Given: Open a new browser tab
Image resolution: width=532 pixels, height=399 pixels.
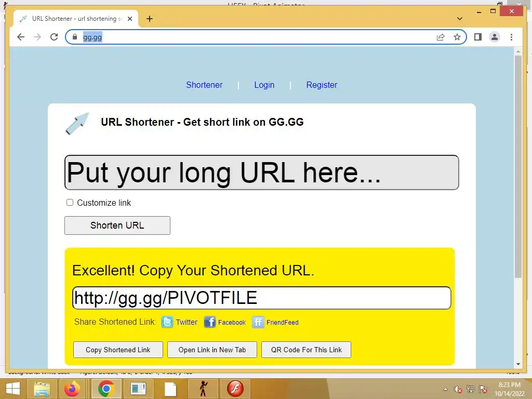Looking at the screenshot, I should (x=150, y=19).
